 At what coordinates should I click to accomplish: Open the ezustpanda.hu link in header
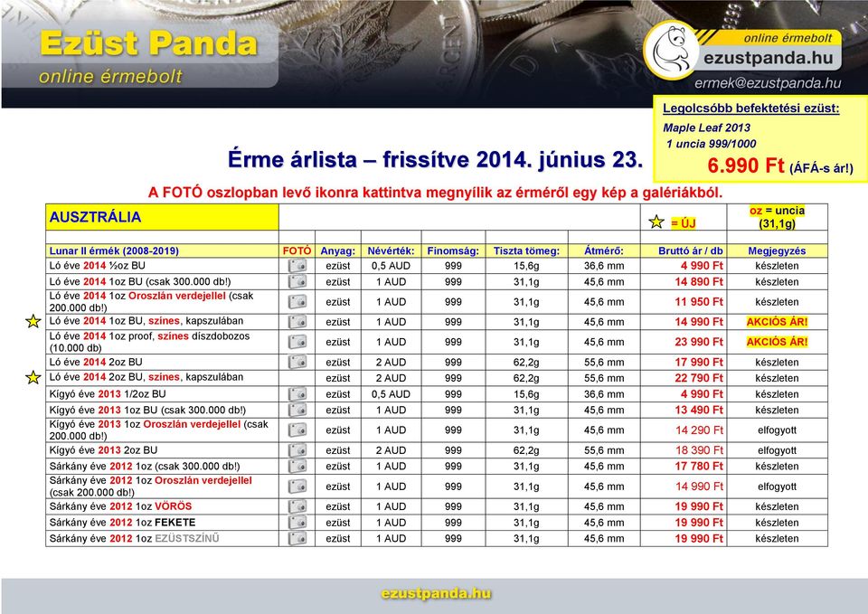769,58
